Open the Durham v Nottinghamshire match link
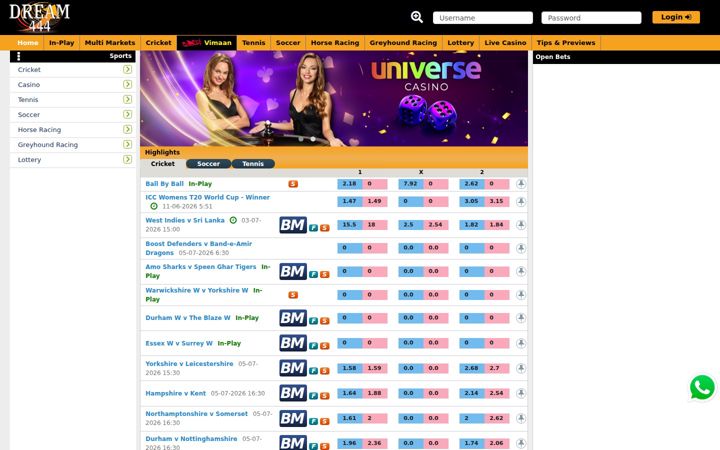Viewport: 720px width, 450px height. coord(191,439)
